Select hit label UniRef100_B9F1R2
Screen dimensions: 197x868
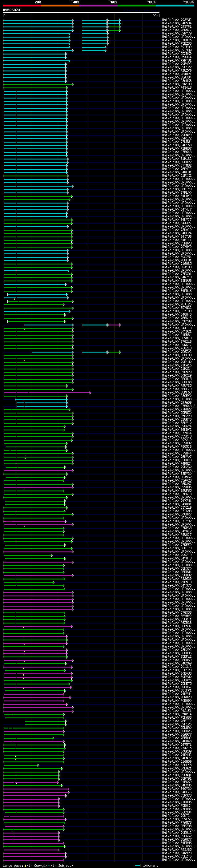pos(177,67)
